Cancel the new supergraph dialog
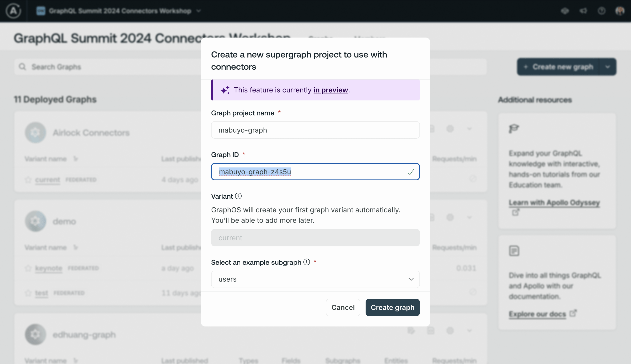631x364 pixels. [x=343, y=307]
